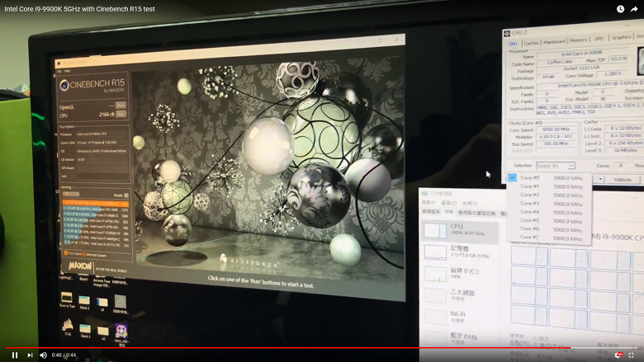644x362 pixels.
Task: Click the Cinebench R15 logo
Action: click(92, 86)
